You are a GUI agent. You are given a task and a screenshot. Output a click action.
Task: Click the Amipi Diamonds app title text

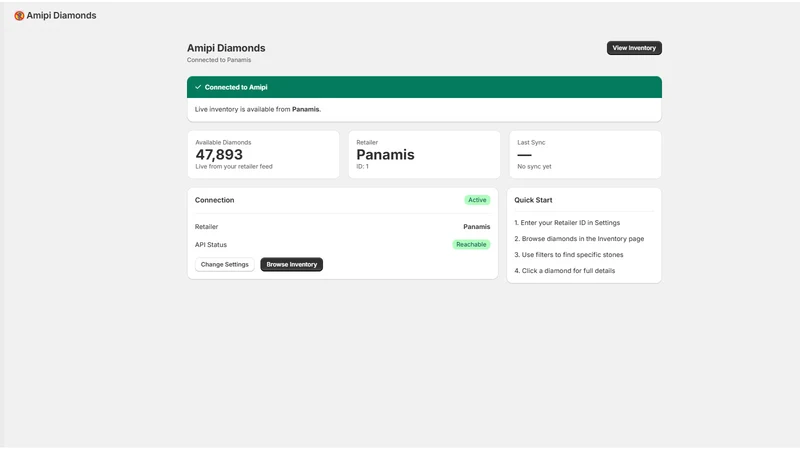click(x=61, y=16)
